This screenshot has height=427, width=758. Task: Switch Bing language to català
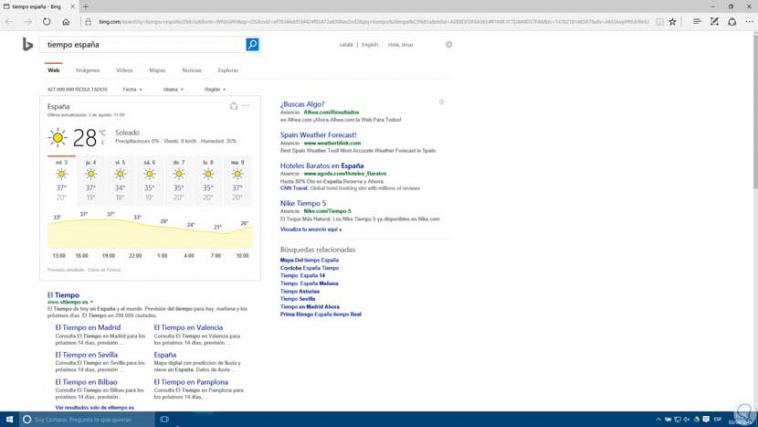point(346,44)
